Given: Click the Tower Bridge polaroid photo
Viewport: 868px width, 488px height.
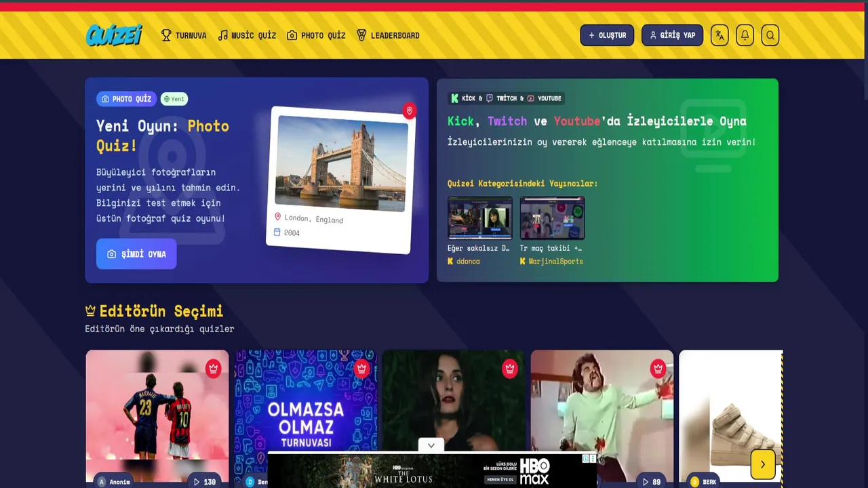Looking at the screenshot, I should pyautogui.click(x=341, y=163).
